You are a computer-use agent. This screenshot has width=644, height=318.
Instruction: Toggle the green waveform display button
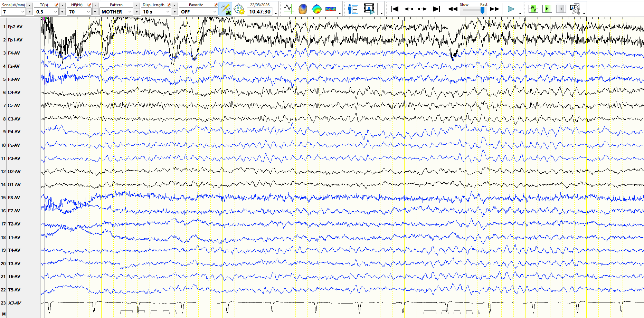pyautogui.click(x=533, y=9)
